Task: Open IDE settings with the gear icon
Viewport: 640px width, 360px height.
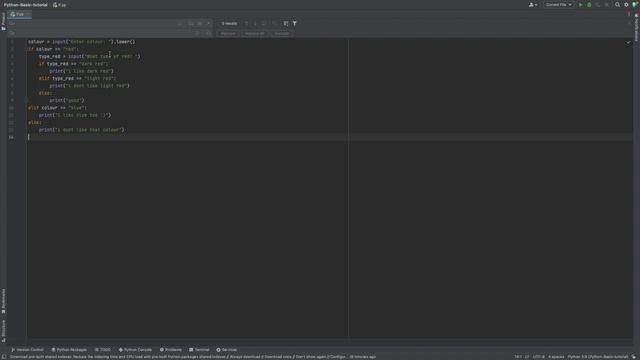Action: (626, 5)
